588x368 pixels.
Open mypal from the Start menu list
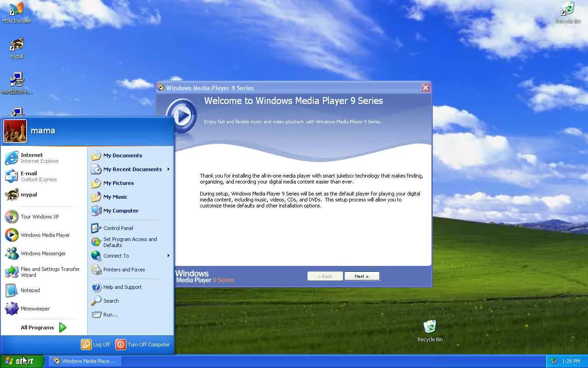44,195
